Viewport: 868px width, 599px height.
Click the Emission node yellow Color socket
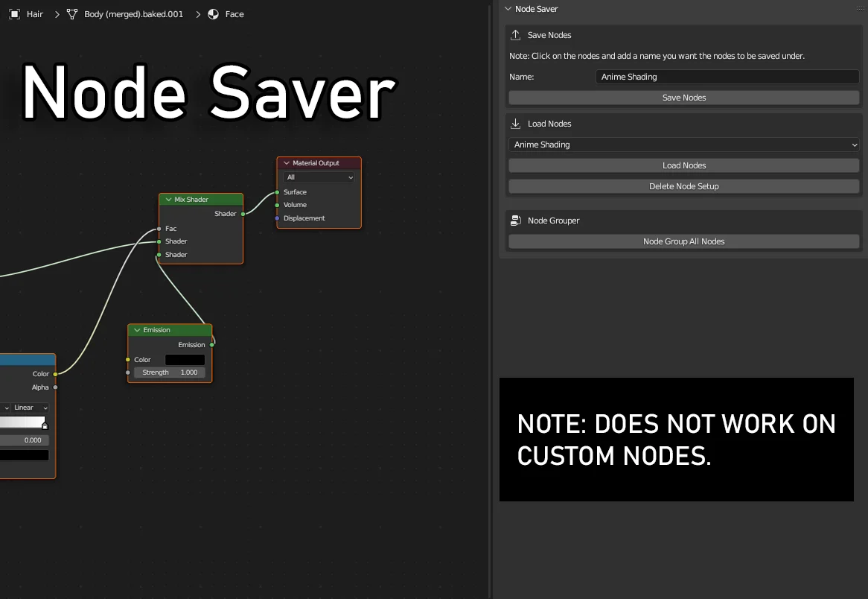point(128,360)
